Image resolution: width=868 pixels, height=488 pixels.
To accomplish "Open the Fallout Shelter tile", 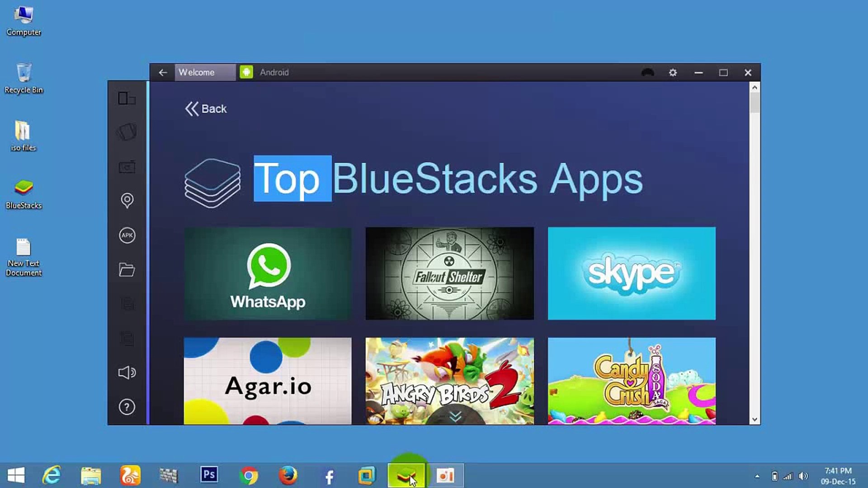I will pos(450,274).
